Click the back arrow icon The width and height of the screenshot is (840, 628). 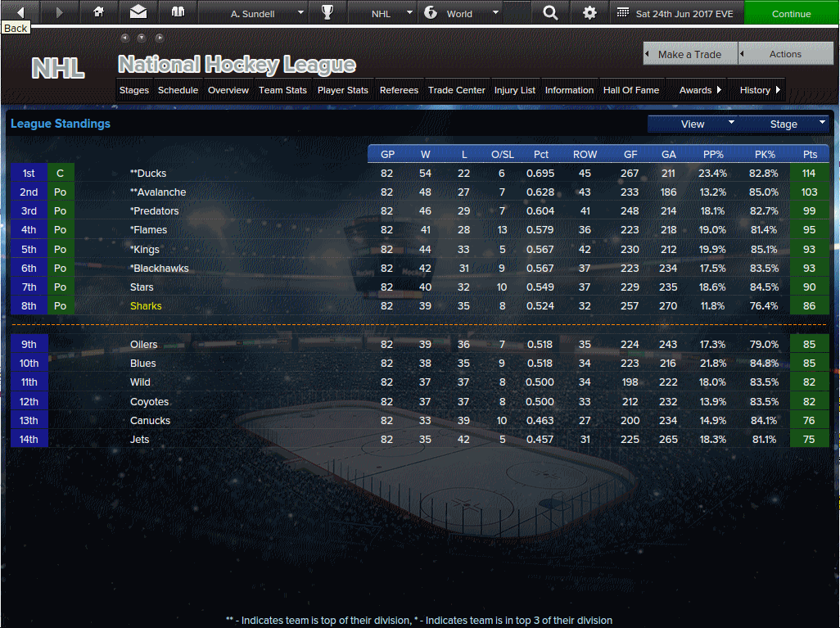tap(20, 12)
